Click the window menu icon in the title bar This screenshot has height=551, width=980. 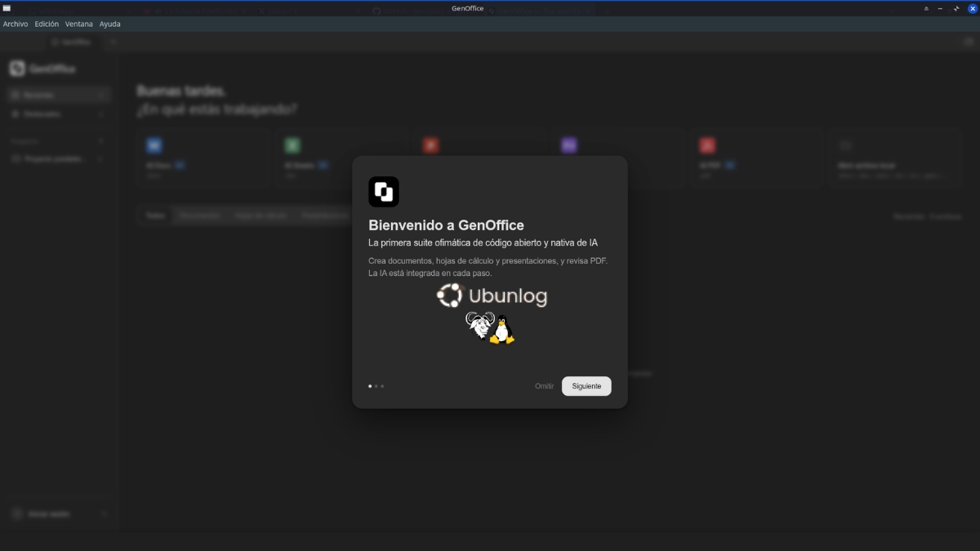[x=7, y=8]
